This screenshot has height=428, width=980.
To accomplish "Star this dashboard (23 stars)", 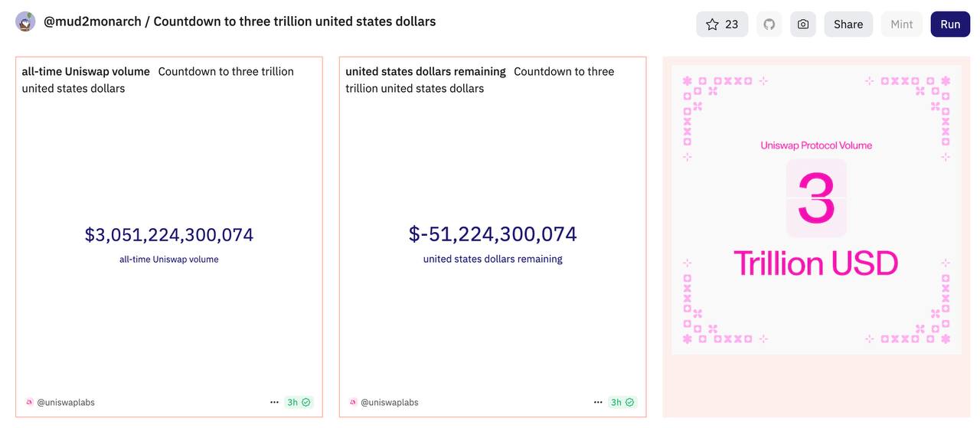I will click(x=721, y=25).
